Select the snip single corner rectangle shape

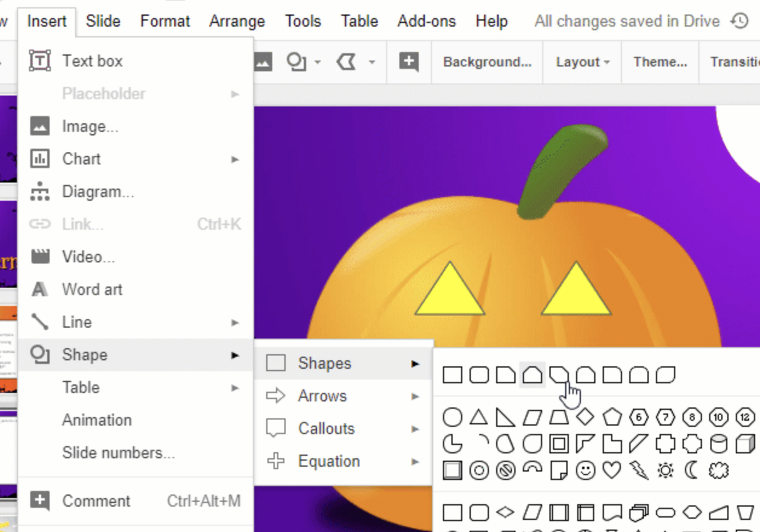(506, 375)
